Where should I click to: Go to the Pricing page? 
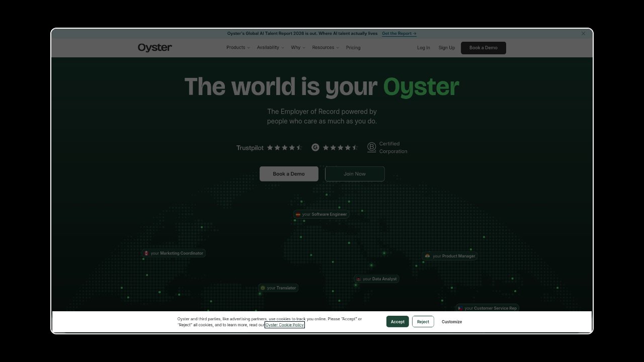coord(353,48)
